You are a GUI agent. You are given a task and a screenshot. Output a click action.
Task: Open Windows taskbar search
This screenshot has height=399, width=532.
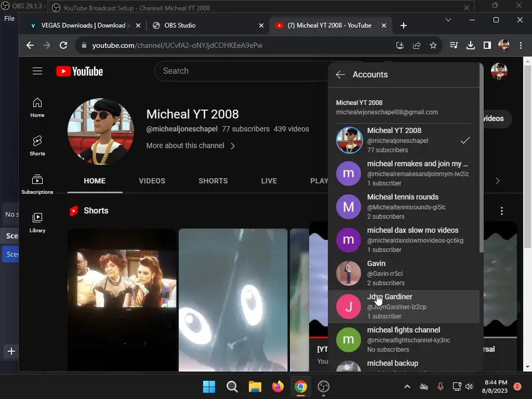tap(232, 387)
